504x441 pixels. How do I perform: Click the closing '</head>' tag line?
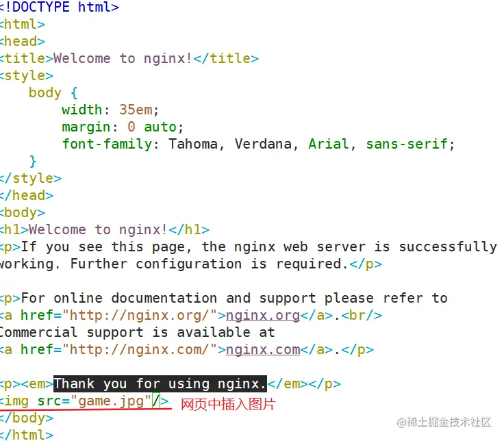27,195
